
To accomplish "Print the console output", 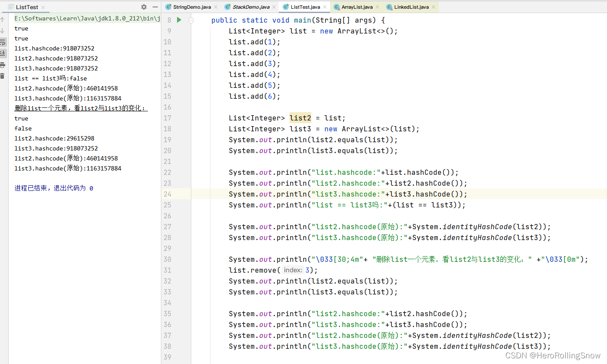I will pos(3,65).
